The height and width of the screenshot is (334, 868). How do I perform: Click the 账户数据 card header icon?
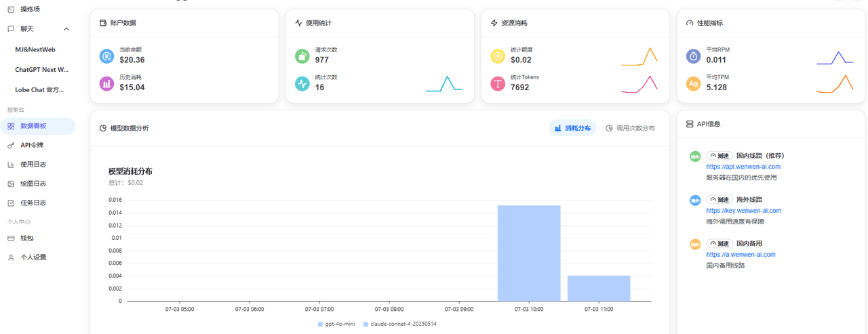[103, 23]
